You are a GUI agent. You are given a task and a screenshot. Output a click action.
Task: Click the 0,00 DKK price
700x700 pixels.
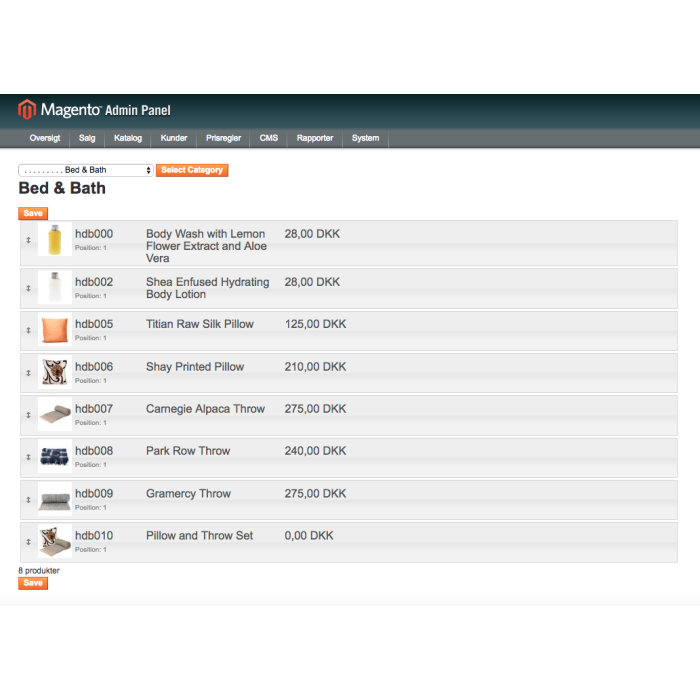click(309, 536)
